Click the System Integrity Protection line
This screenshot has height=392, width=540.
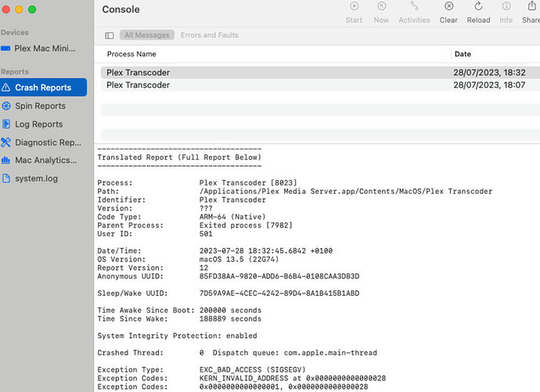click(x=177, y=336)
